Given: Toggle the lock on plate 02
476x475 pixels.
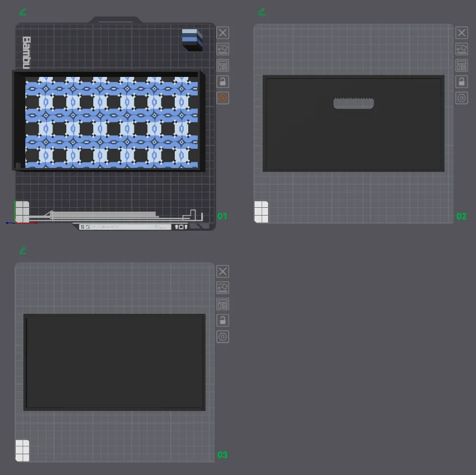Looking at the screenshot, I should [x=461, y=82].
